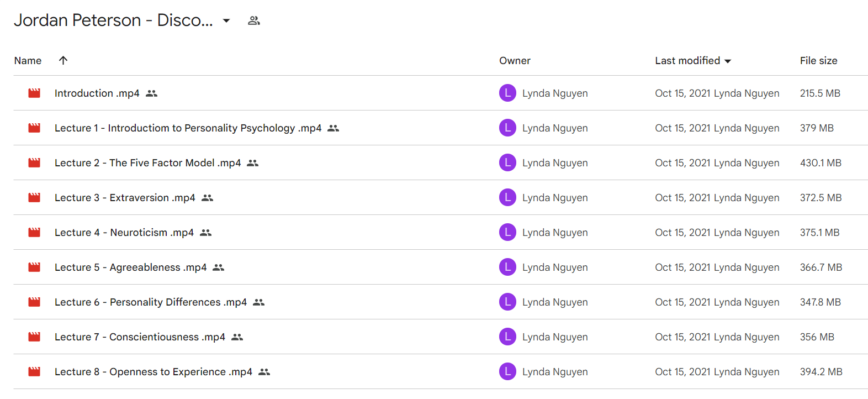Click shared icon next to Lecture 2 file
Screen dimensions: 868x399
[x=252, y=163]
